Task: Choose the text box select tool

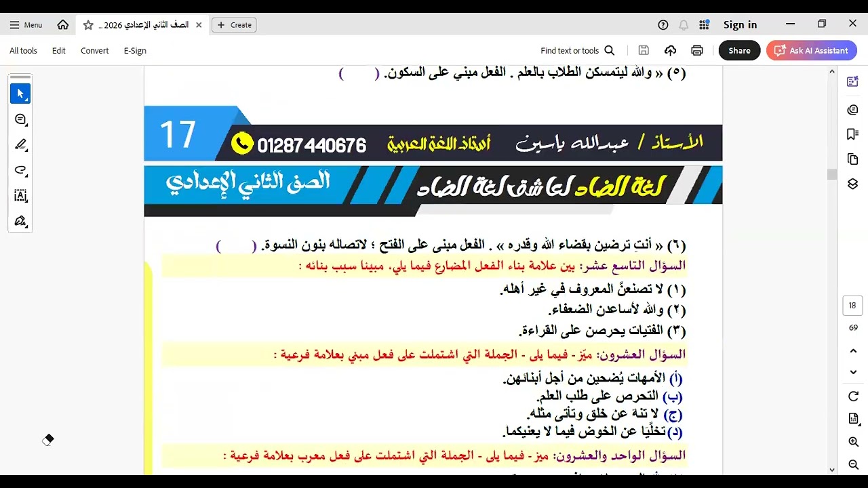Action: coord(20,195)
